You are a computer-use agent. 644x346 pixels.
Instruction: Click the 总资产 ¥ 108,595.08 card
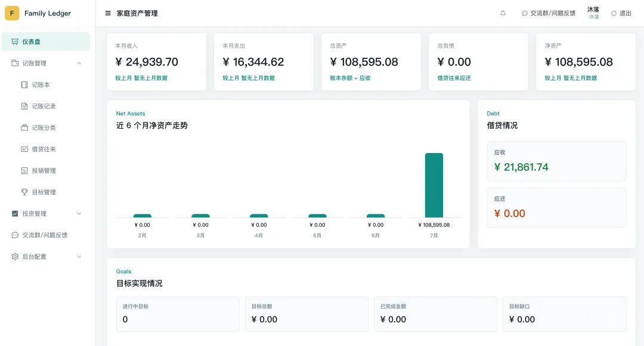coord(371,62)
